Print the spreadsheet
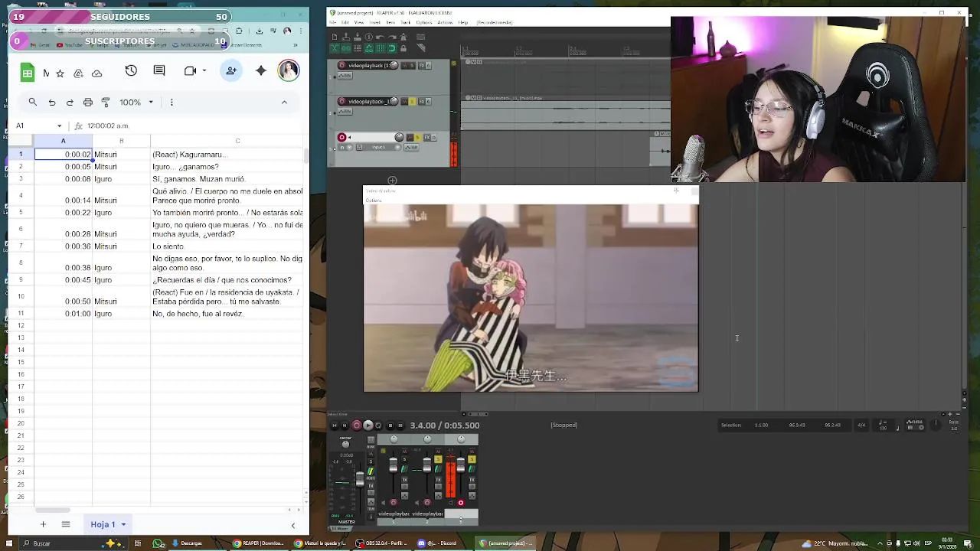Viewport: 980px width, 551px height. 88,102
